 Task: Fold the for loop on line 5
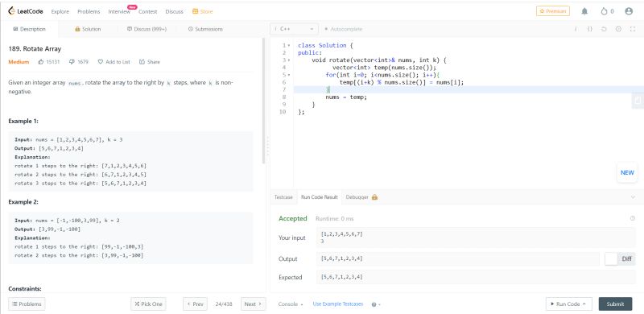click(x=289, y=75)
